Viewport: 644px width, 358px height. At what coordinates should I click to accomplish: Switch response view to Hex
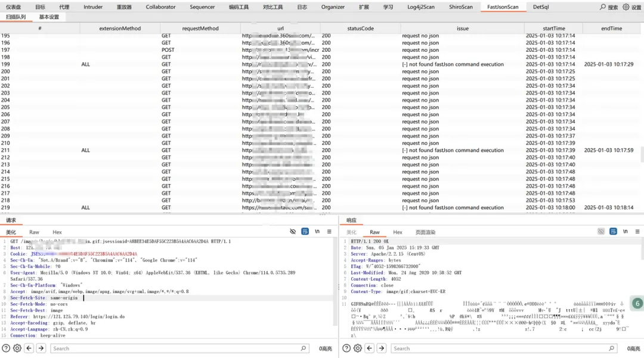tap(398, 232)
